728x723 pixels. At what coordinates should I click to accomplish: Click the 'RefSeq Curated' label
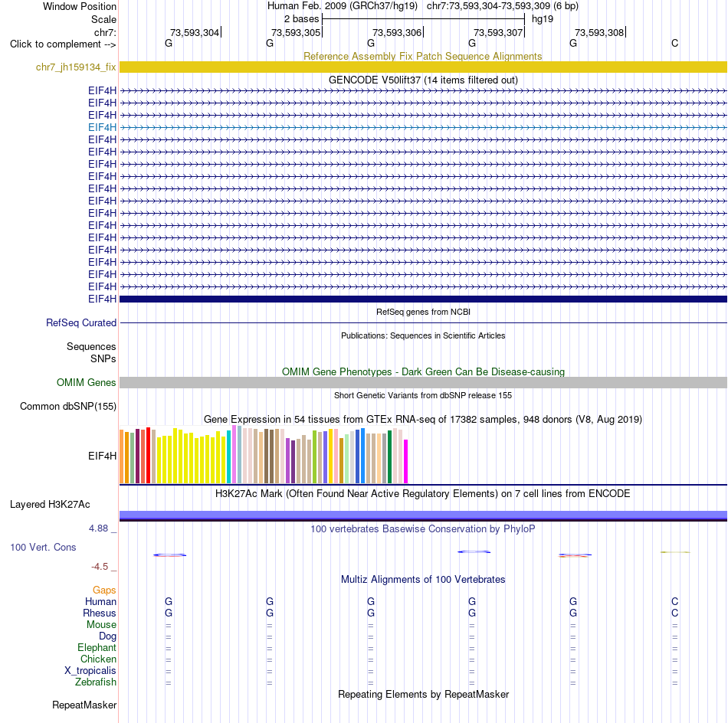coord(80,322)
